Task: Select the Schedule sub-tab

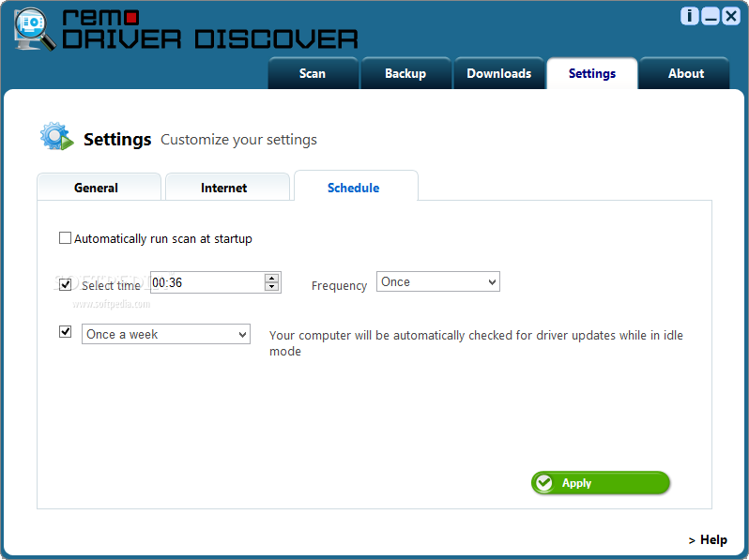Action: pos(356,186)
